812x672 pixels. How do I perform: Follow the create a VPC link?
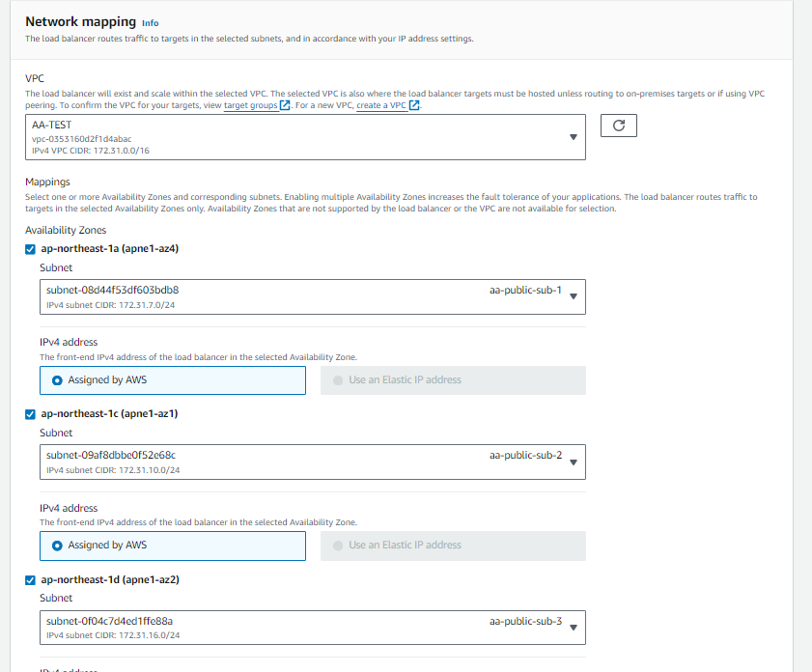(x=381, y=105)
